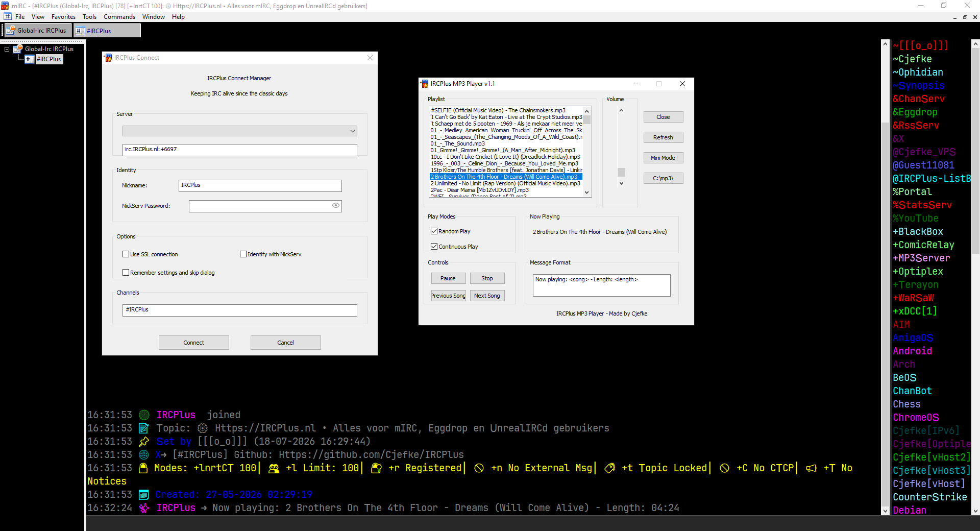This screenshot has width=980, height=531.
Task: Click the channel window icon beside File menu
Action: point(7,17)
